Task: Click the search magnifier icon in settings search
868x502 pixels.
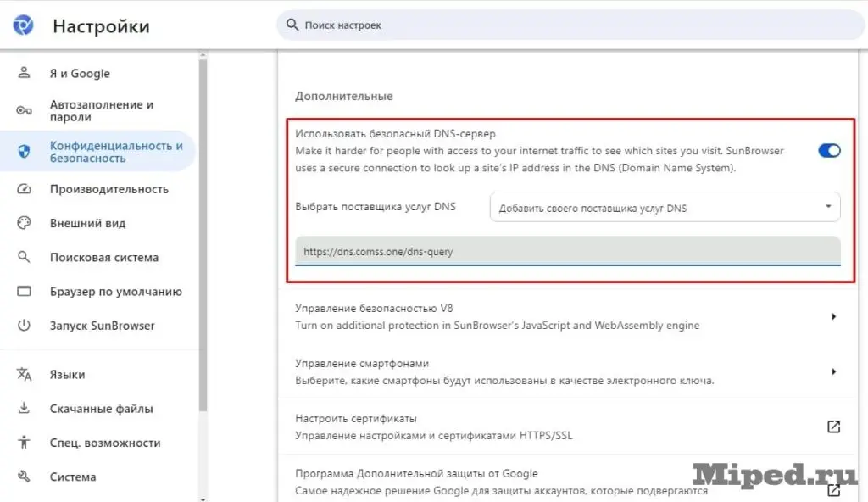Action: (292, 25)
